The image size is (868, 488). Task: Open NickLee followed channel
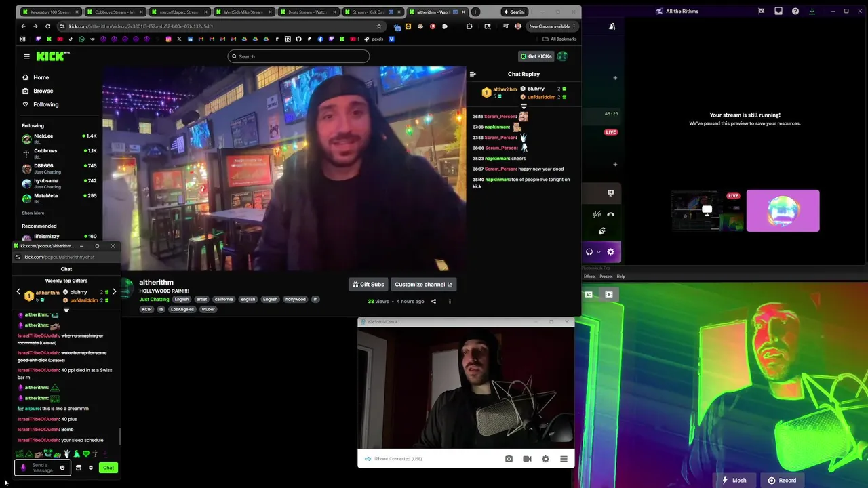(60, 138)
